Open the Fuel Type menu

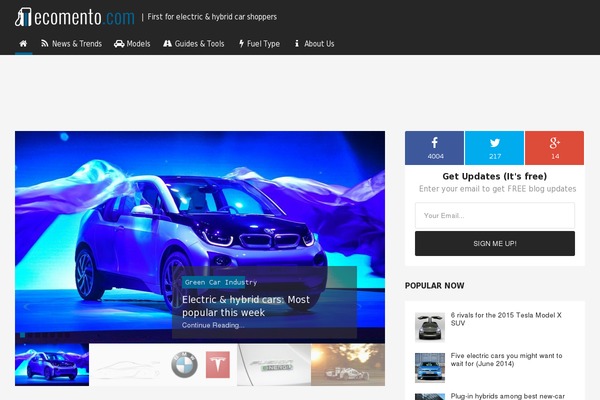click(x=259, y=44)
